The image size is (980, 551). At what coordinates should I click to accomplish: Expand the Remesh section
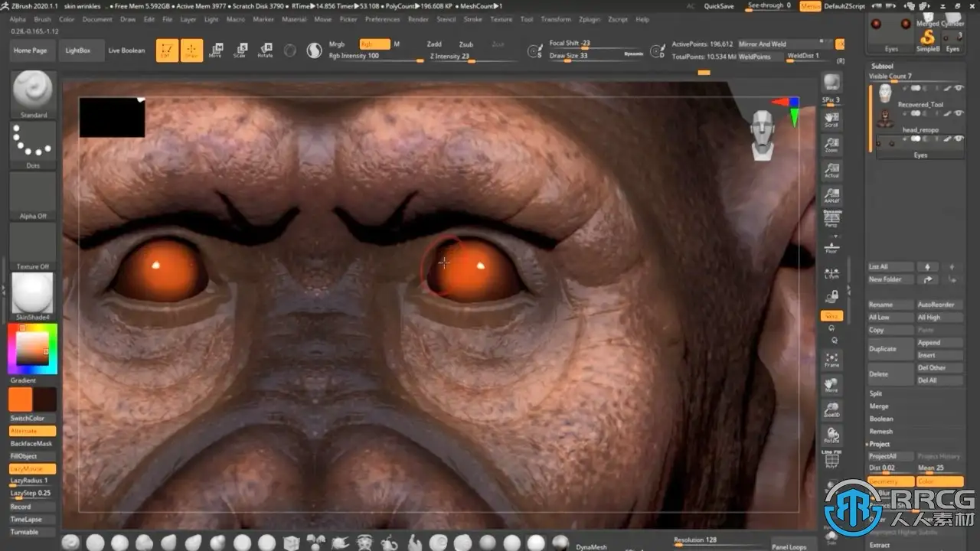click(880, 431)
